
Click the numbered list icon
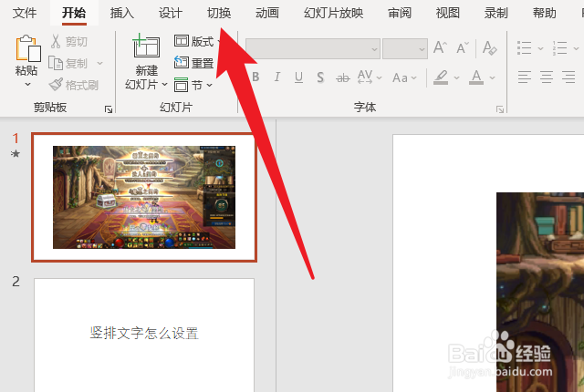559,48
